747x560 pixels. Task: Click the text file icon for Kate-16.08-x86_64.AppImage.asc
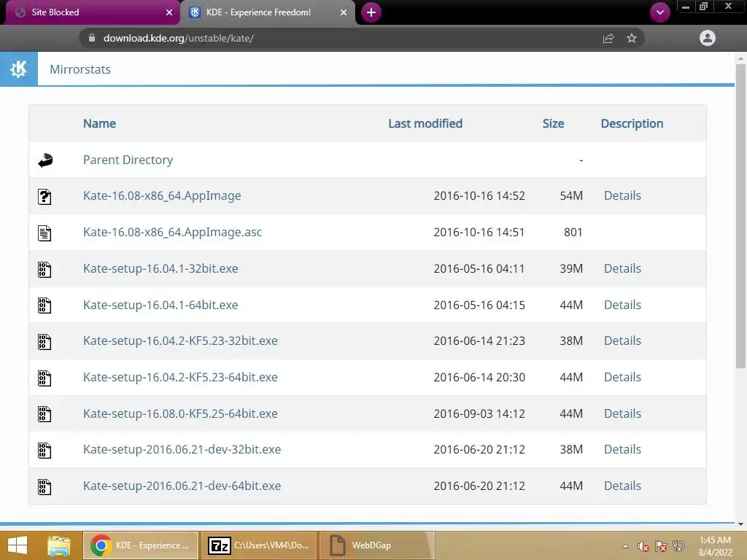(44, 233)
